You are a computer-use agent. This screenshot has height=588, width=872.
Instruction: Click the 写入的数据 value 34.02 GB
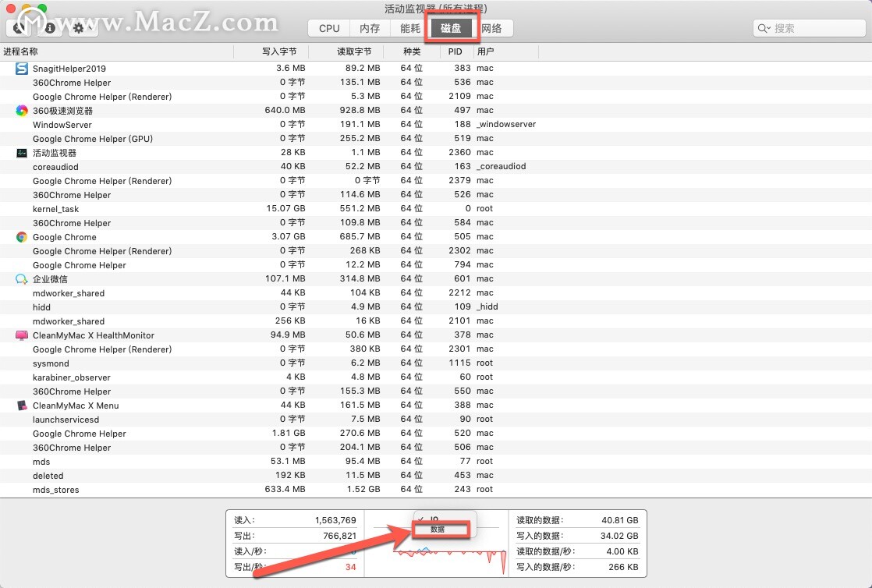pos(619,536)
